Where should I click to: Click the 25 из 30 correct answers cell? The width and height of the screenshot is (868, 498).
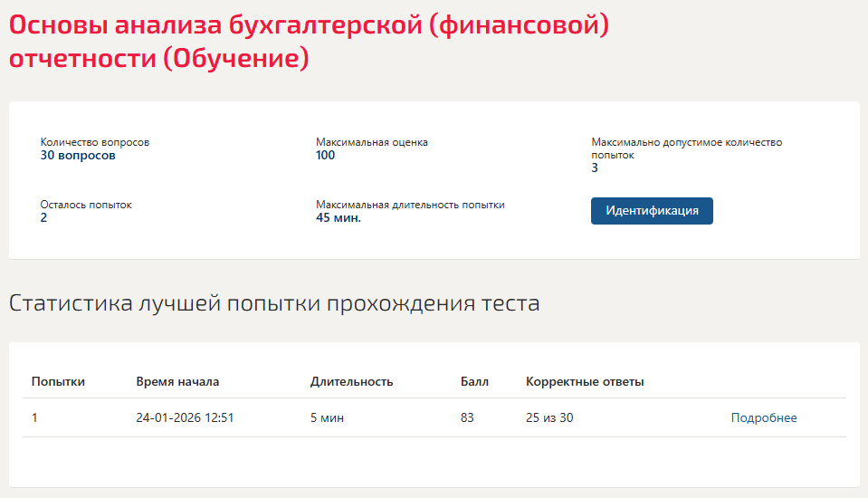click(549, 417)
